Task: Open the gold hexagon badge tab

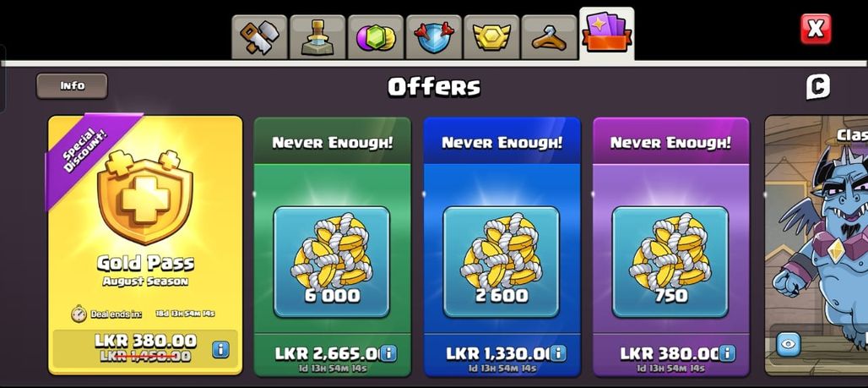Action: [x=491, y=37]
